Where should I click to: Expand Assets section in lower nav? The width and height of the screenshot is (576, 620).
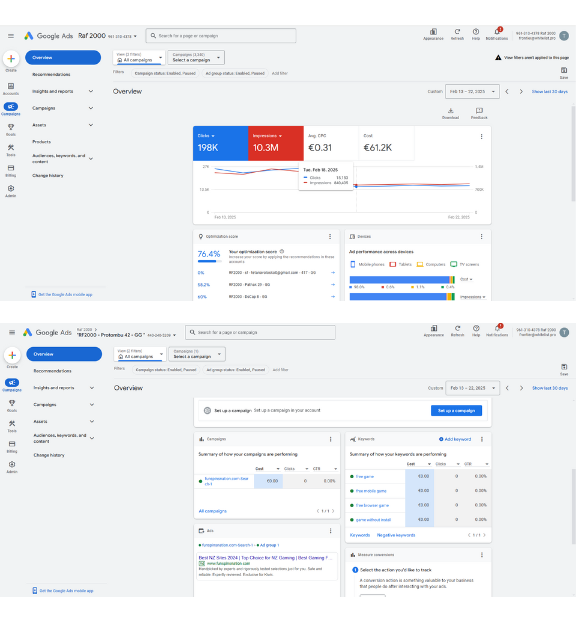coord(64,422)
